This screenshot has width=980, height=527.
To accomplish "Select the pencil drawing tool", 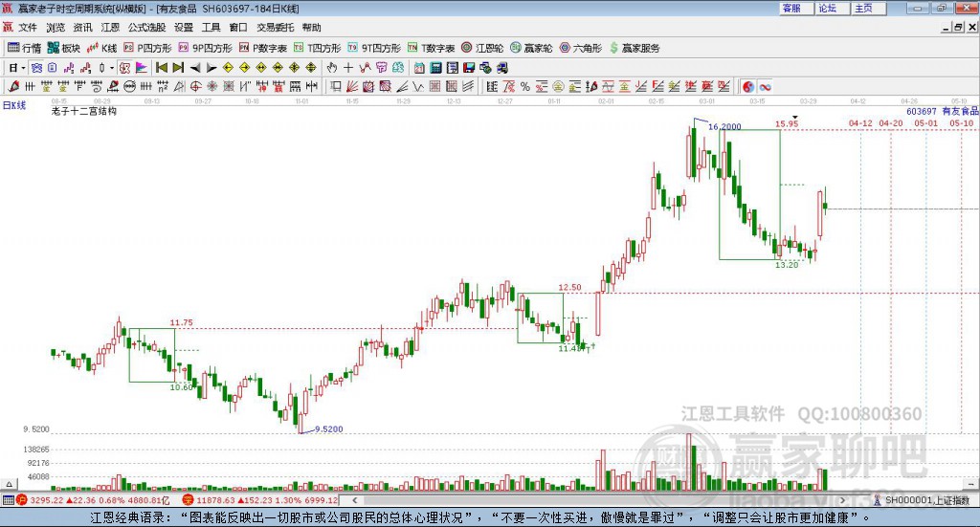I will click(13, 87).
